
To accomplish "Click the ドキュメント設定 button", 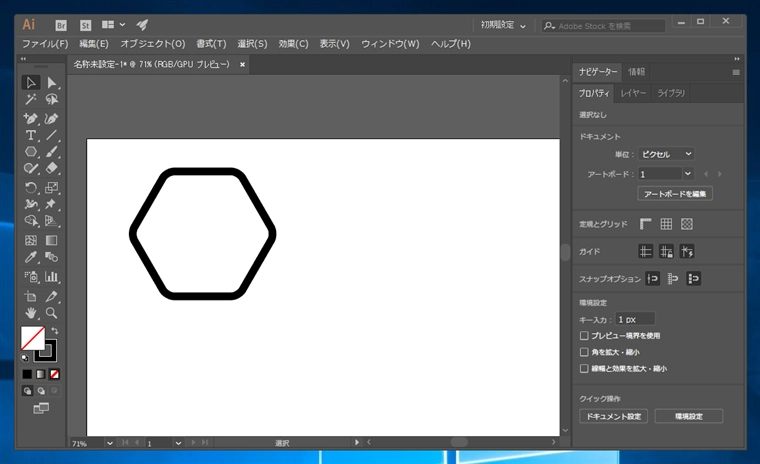I will pos(614,416).
